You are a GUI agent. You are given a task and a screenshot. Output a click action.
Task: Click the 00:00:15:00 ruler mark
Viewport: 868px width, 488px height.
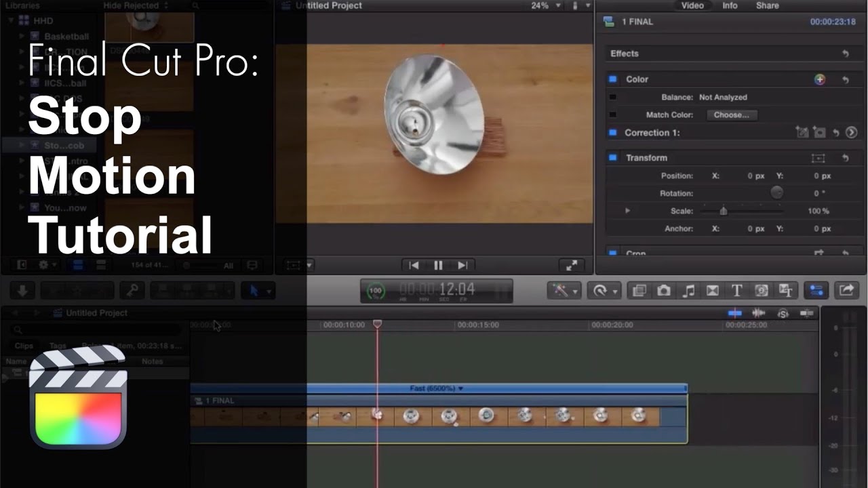(x=477, y=325)
